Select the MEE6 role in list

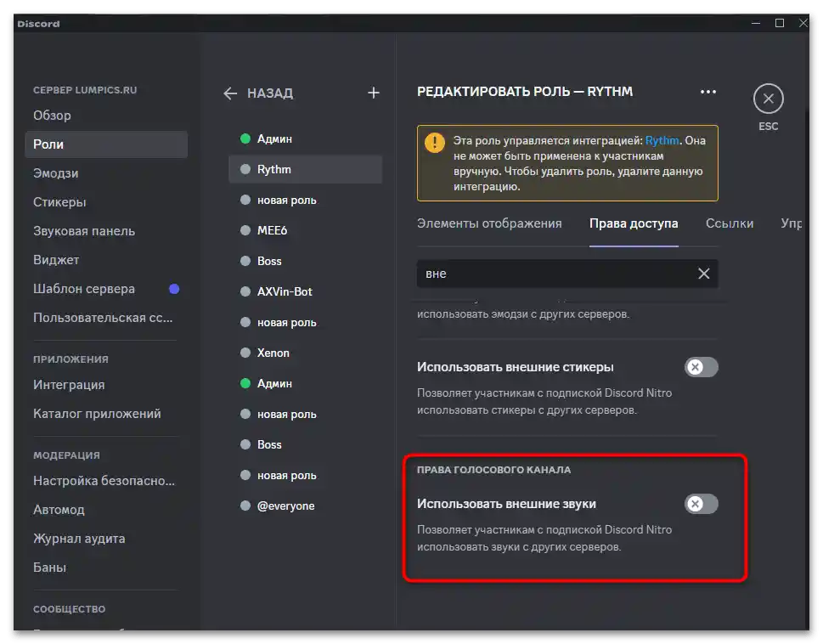point(274,230)
